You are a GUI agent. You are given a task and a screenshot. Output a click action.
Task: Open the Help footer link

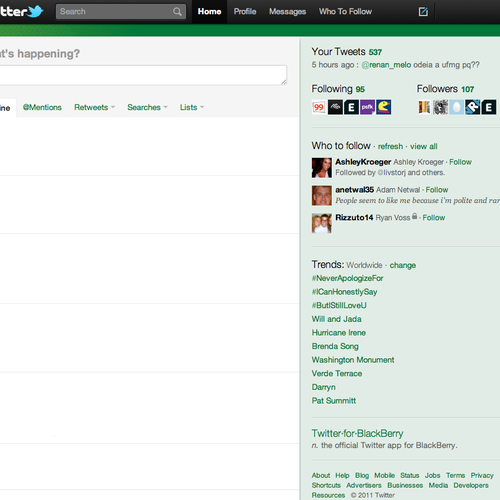coord(342,475)
